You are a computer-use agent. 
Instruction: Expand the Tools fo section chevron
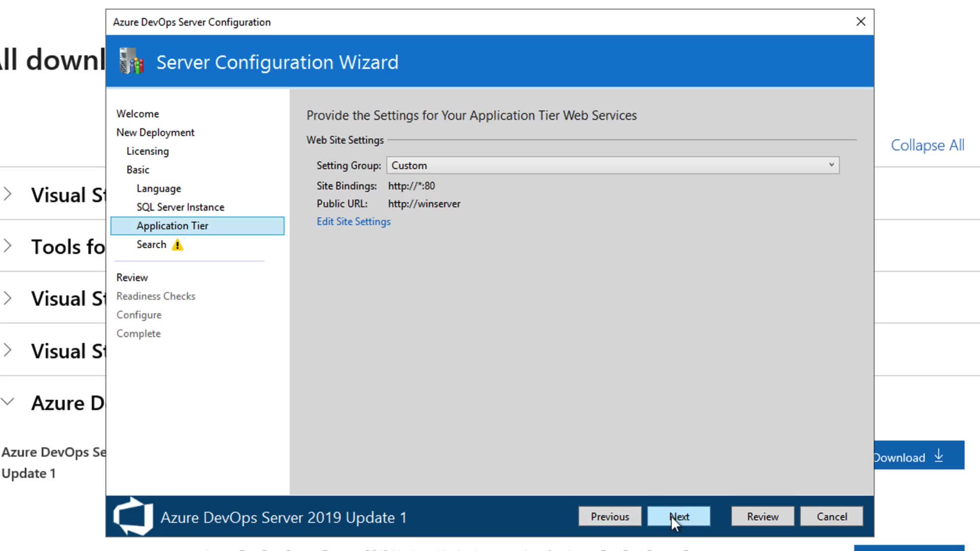point(8,246)
